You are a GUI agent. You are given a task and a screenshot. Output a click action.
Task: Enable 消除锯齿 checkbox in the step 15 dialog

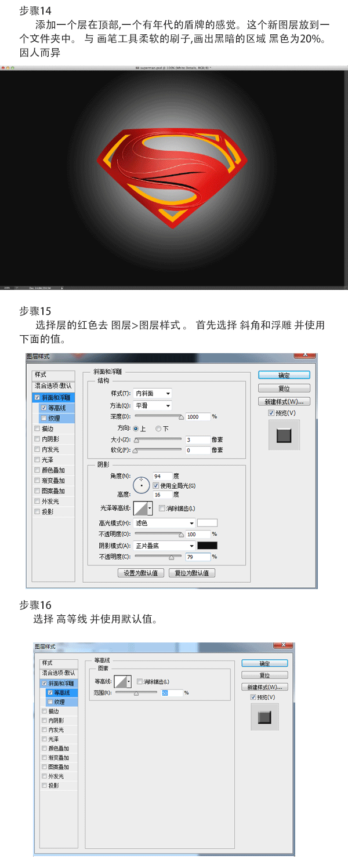click(x=162, y=509)
